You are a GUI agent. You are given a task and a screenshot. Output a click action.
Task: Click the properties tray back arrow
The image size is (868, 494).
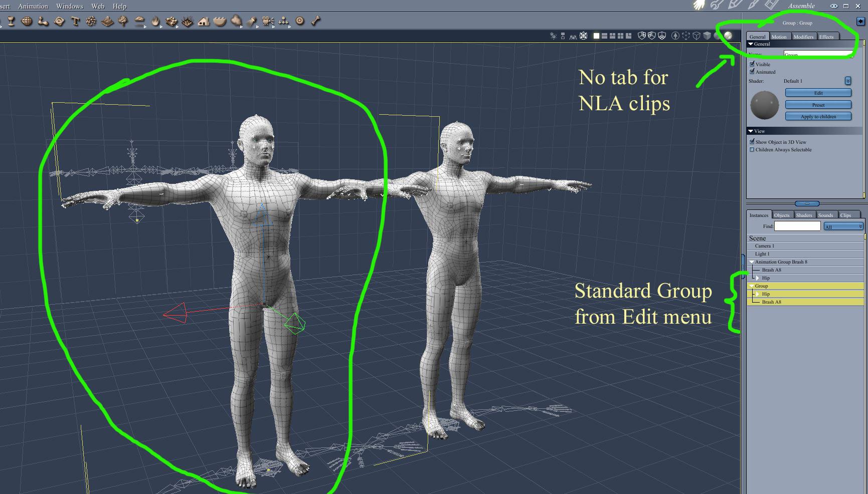tap(861, 21)
